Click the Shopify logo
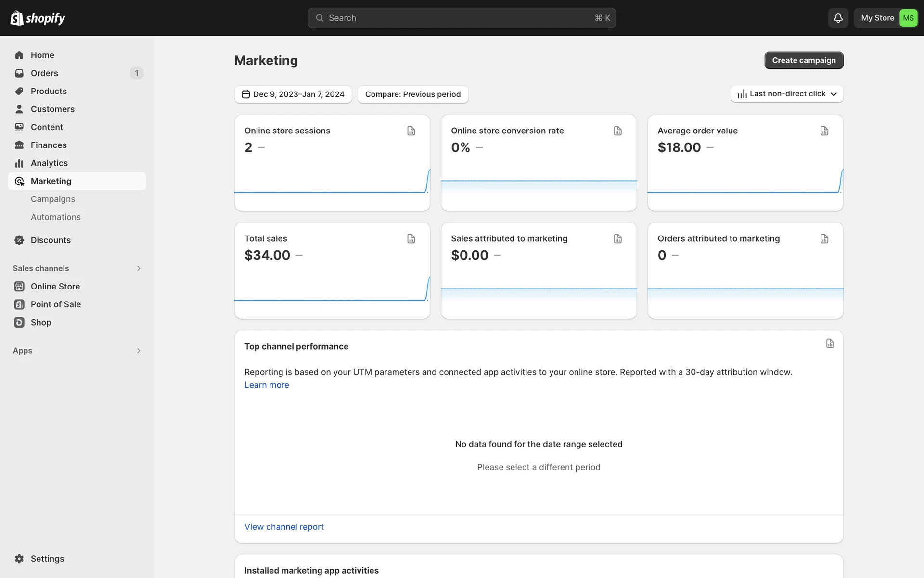 (x=38, y=18)
